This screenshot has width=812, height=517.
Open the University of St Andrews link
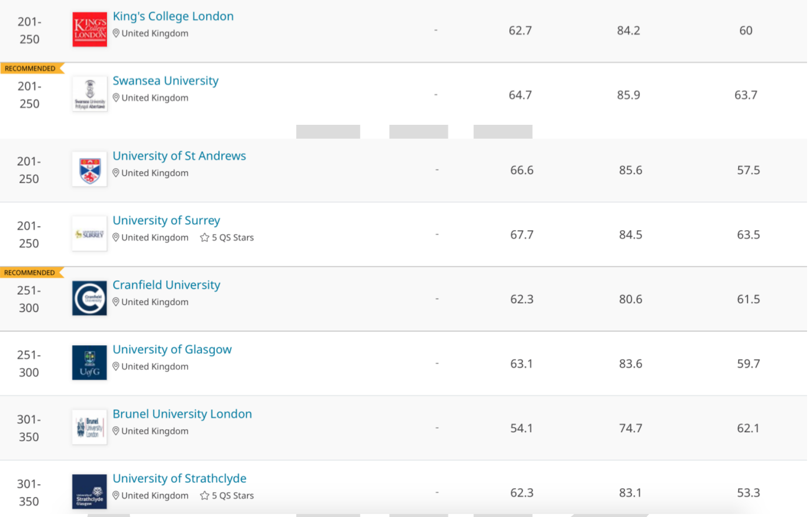[x=179, y=156]
